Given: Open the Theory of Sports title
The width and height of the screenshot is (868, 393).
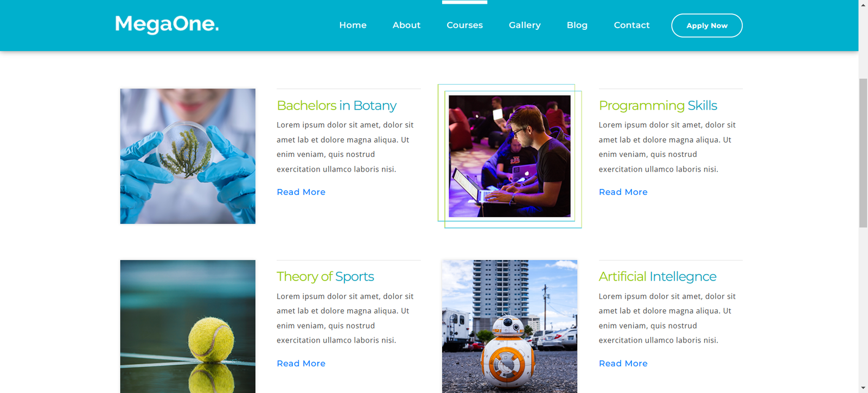Looking at the screenshot, I should (x=325, y=277).
